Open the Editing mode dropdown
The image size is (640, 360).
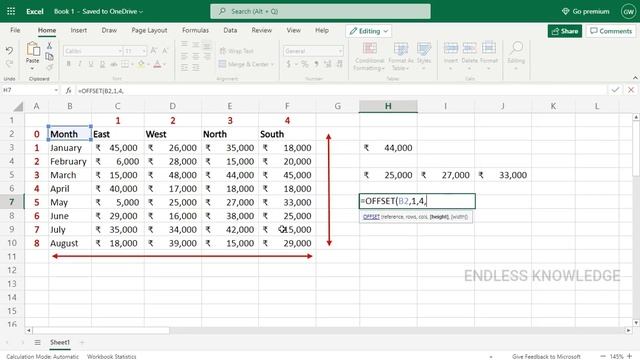(369, 31)
